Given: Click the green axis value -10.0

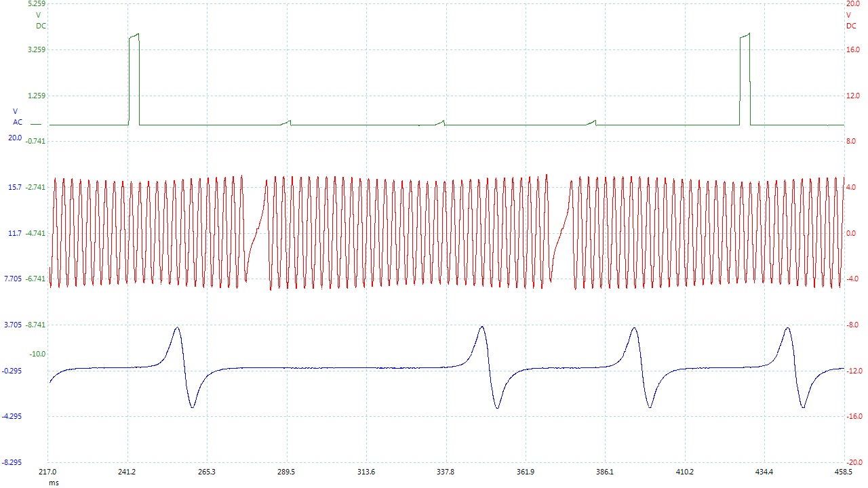Looking at the screenshot, I should click(37, 354).
